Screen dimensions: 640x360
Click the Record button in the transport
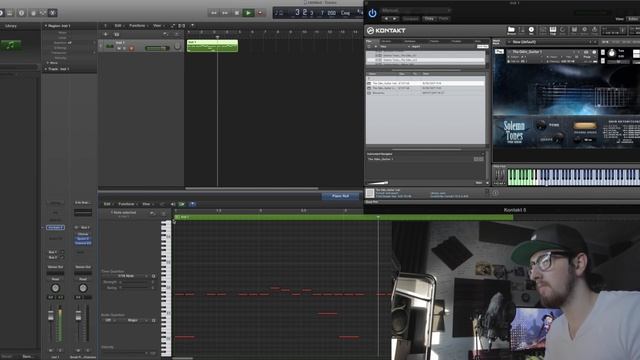[260, 13]
